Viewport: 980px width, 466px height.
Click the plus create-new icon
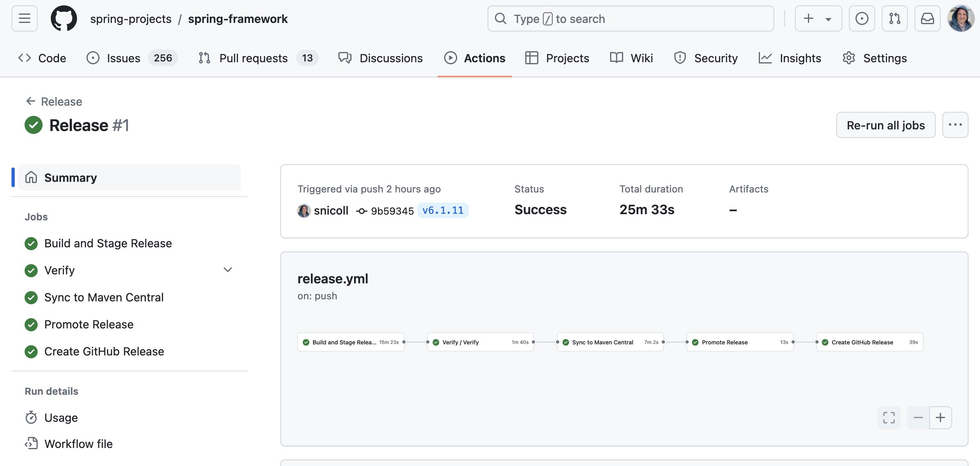[x=808, y=18]
